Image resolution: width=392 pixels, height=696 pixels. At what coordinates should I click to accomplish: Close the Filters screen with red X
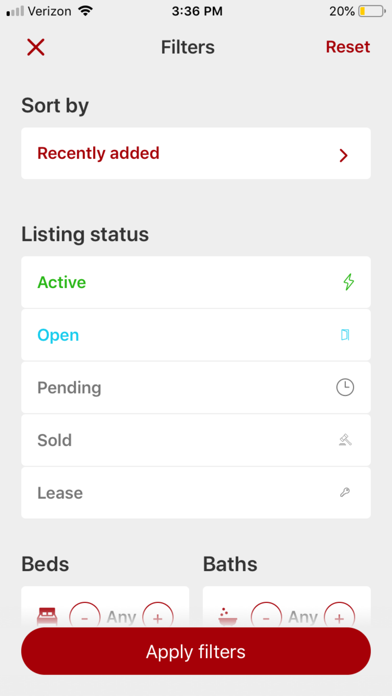click(36, 47)
